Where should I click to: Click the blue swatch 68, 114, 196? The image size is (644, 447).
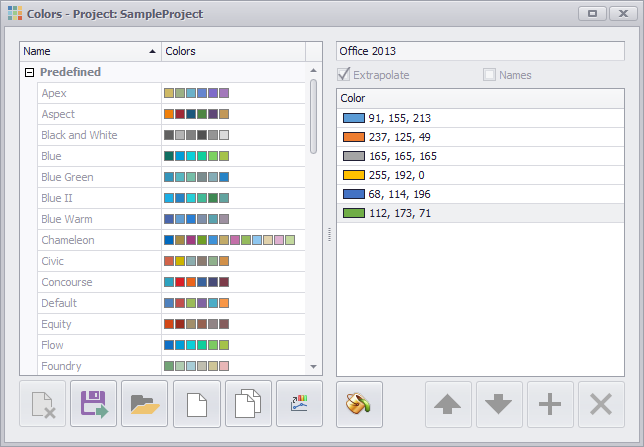(354, 194)
